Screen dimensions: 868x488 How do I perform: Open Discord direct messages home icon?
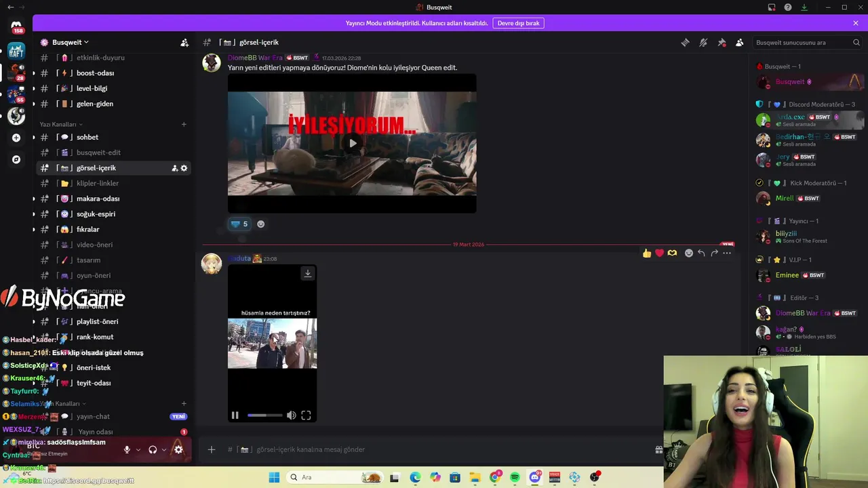(x=16, y=26)
